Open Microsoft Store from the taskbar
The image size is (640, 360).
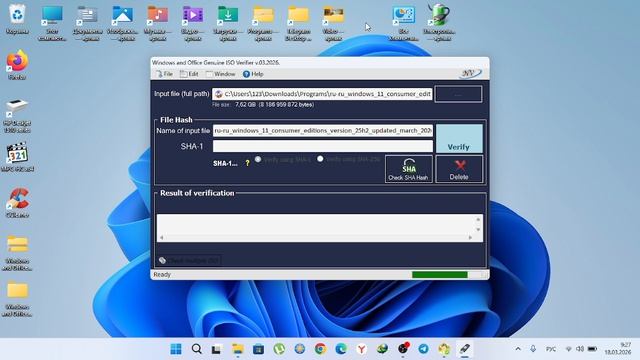(x=258, y=349)
